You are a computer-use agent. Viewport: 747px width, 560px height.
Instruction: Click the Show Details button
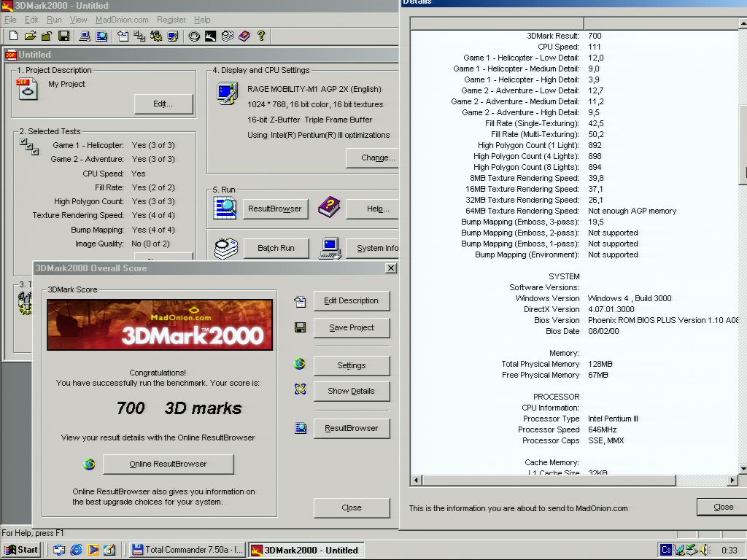(x=351, y=391)
